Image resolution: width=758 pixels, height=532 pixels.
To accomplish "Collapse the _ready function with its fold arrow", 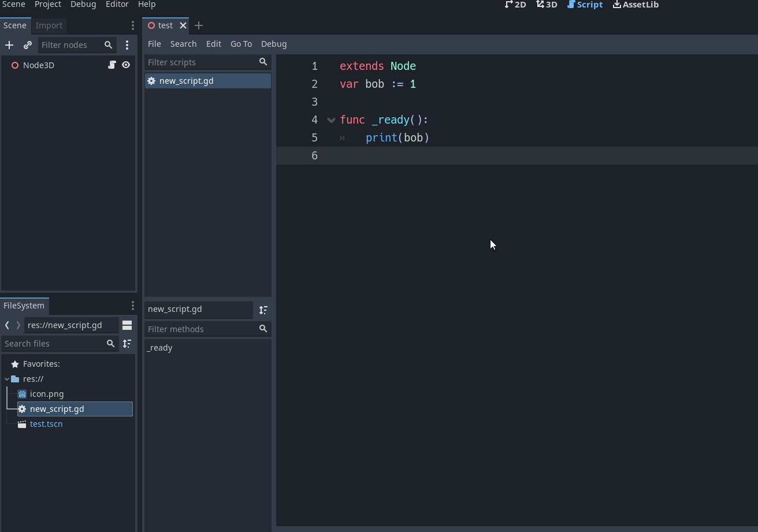I will click(x=330, y=120).
